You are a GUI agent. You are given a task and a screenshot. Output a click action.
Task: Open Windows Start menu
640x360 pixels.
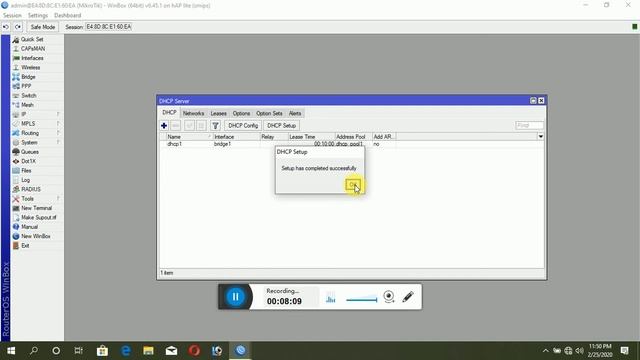click(x=11, y=351)
